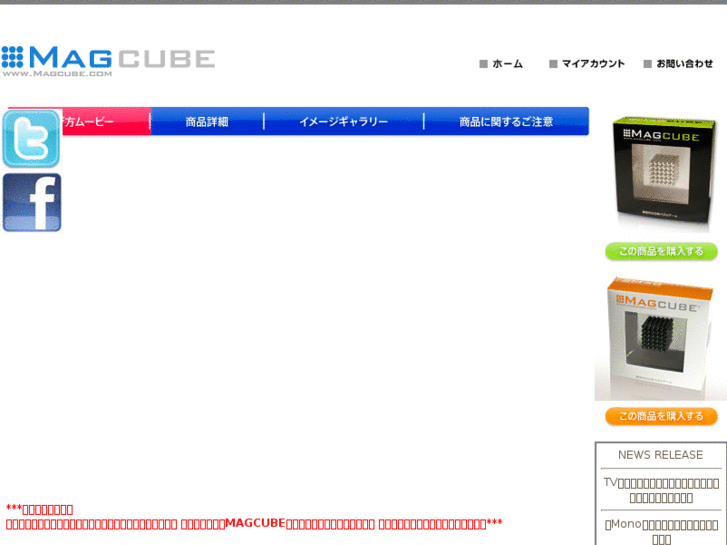Open マイアカウント link
The height and width of the screenshot is (545, 727).
pos(587,64)
